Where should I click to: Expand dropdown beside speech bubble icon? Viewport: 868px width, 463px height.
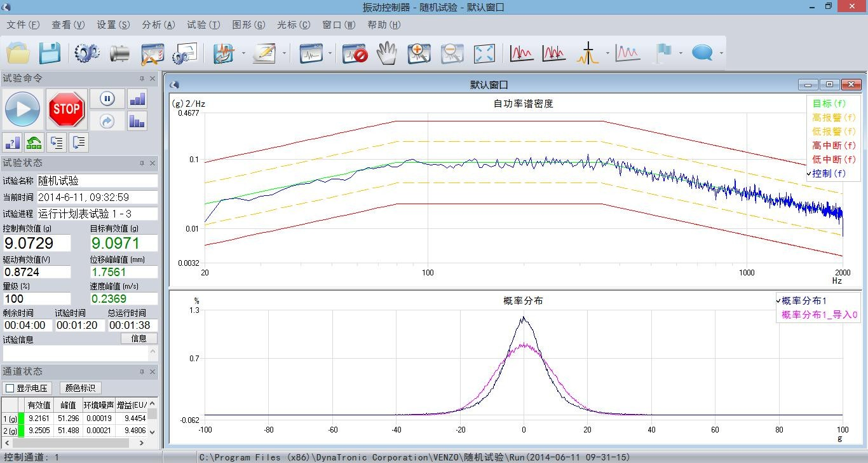[x=721, y=53]
